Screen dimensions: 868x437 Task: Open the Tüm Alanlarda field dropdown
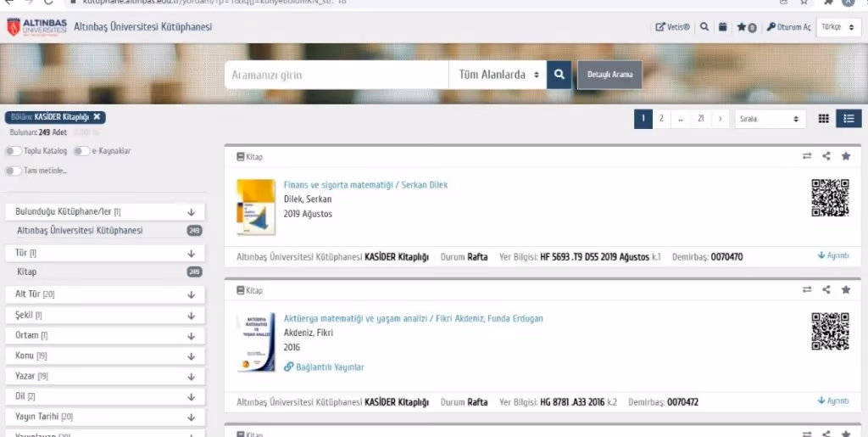point(498,75)
